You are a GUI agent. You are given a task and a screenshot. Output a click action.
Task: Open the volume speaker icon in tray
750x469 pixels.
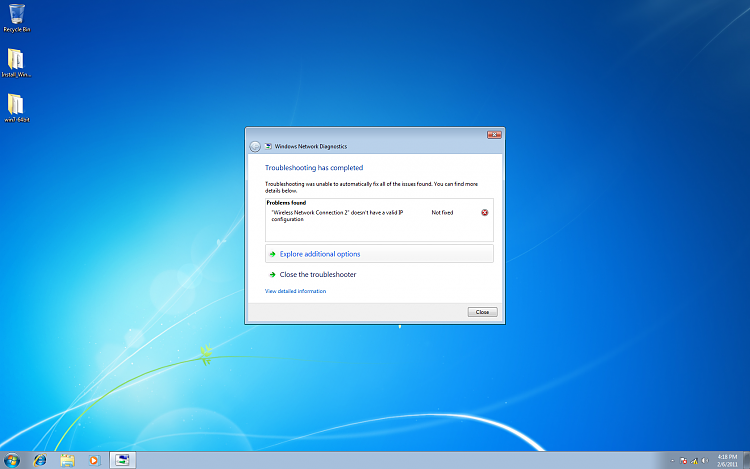pyautogui.click(x=705, y=461)
